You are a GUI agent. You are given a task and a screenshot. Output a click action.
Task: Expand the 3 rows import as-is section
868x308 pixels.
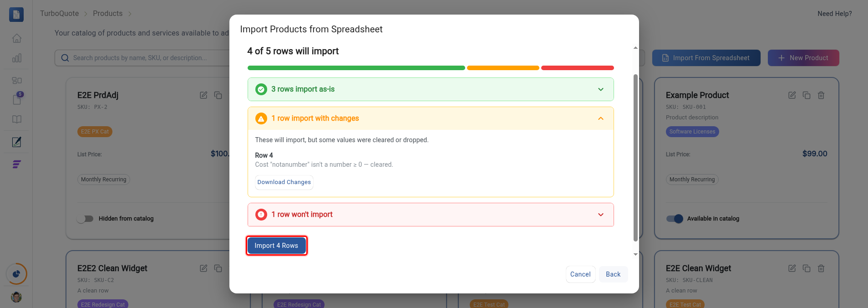pyautogui.click(x=431, y=89)
